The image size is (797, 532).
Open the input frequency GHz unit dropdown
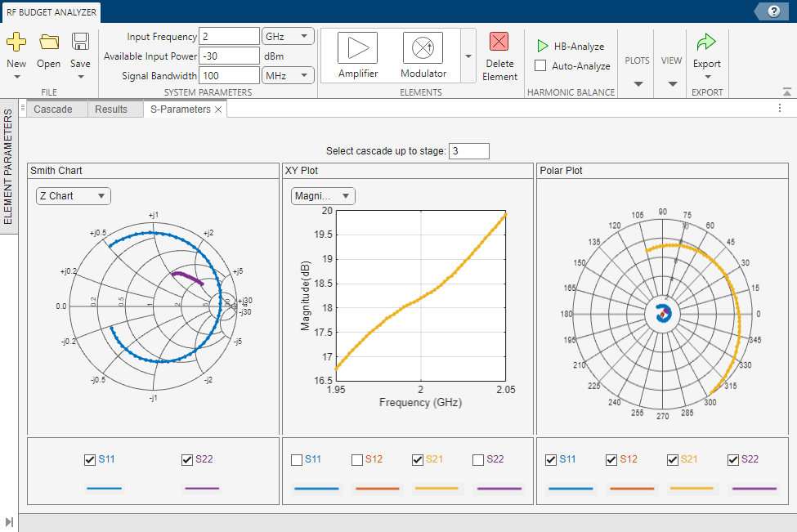coord(288,36)
